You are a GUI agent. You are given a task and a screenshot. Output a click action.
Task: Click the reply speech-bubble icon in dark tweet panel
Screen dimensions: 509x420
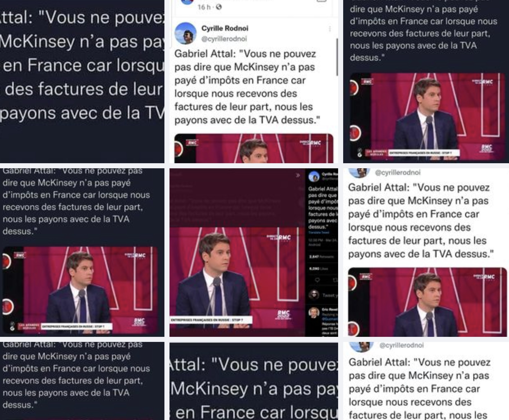317,280
